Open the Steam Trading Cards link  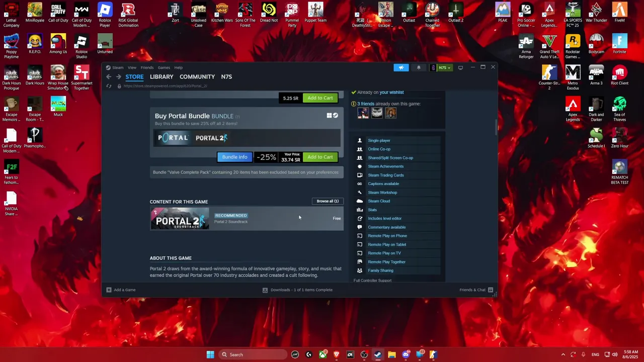[386, 175]
